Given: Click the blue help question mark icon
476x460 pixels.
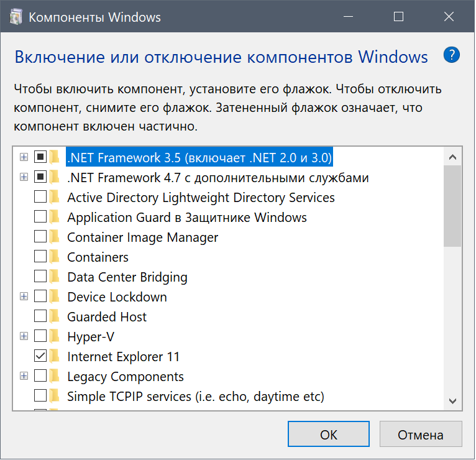Looking at the screenshot, I should click(452, 55).
